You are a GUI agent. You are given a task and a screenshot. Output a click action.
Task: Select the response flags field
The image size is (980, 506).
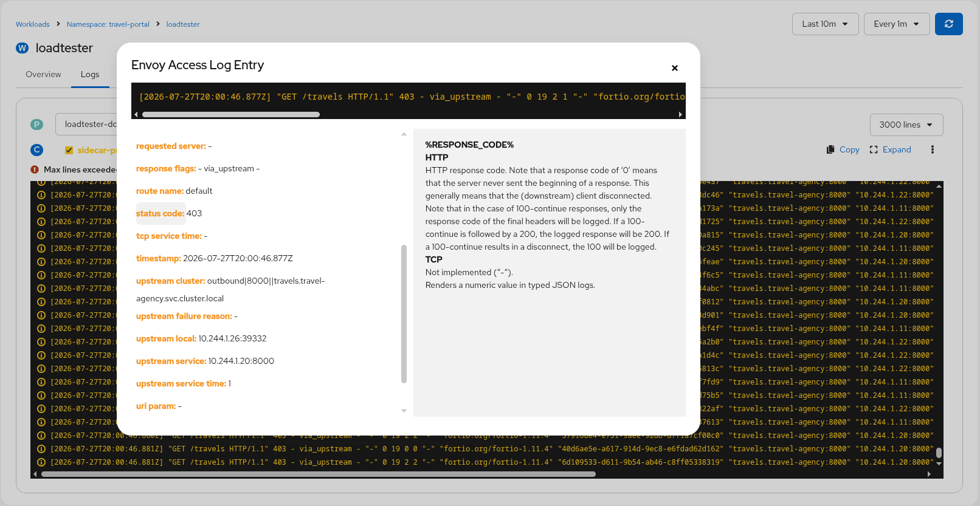(x=166, y=169)
